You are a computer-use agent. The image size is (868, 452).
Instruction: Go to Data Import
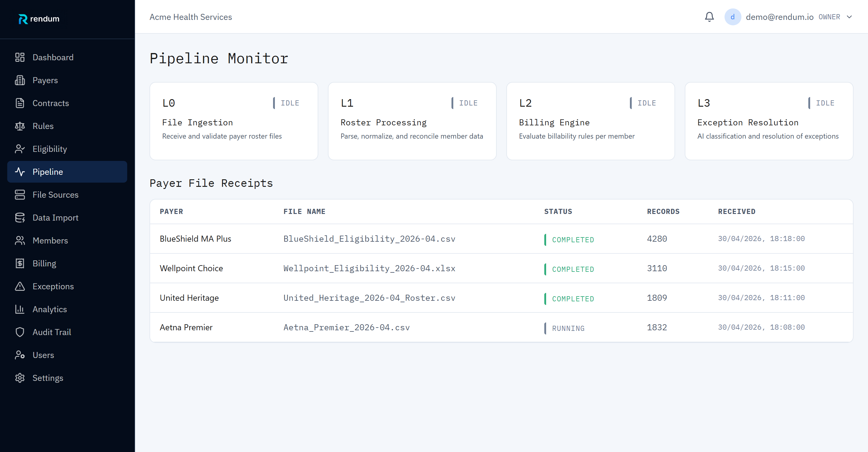[x=67, y=218]
